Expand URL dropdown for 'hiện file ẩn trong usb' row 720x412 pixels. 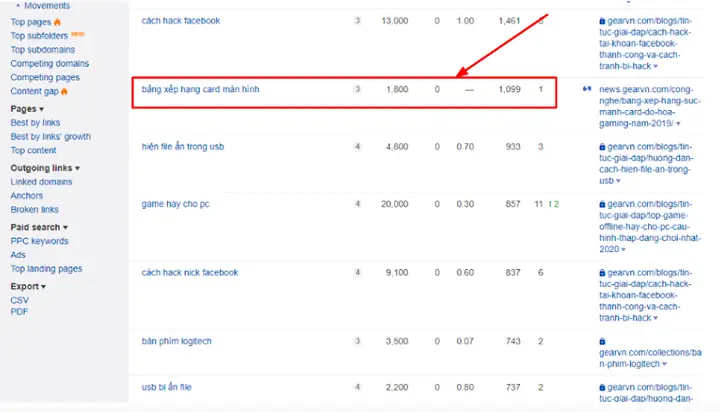coord(618,181)
